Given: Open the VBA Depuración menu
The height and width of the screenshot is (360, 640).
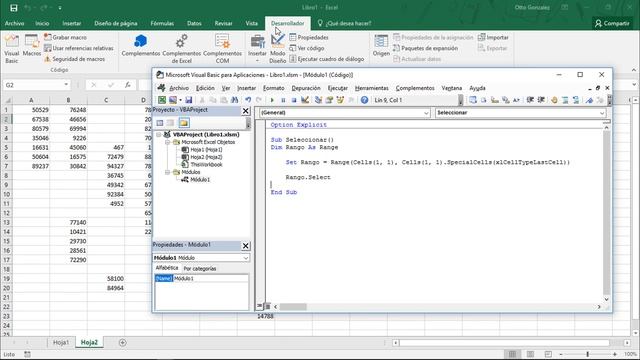Looking at the screenshot, I should 306,88.
